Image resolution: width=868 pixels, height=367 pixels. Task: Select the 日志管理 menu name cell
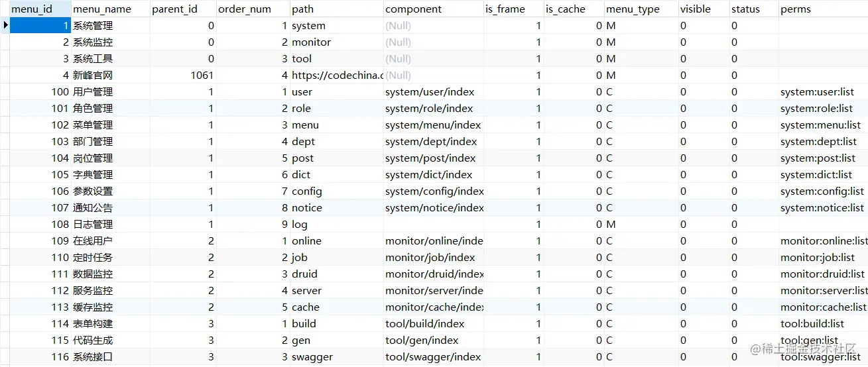[x=93, y=225]
